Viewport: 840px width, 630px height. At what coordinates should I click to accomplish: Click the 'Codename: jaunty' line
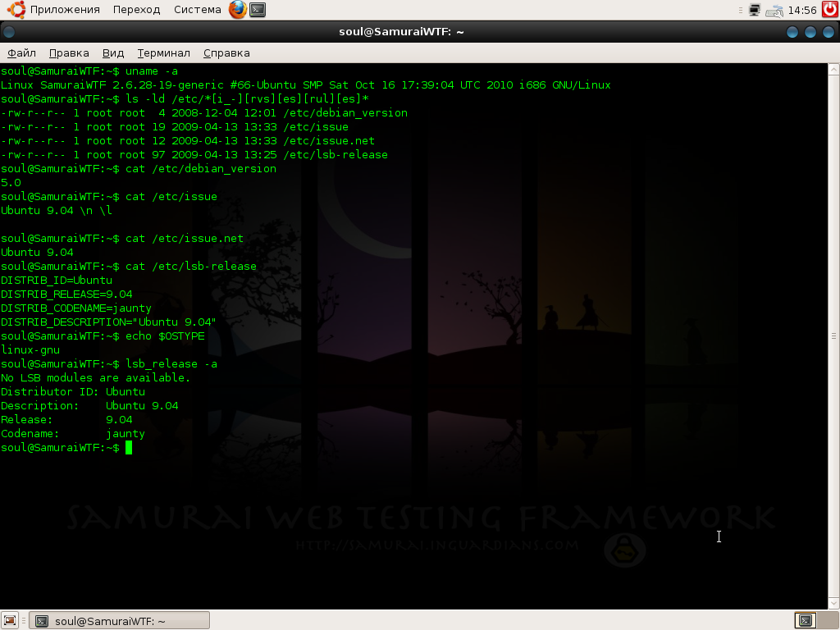(x=73, y=433)
